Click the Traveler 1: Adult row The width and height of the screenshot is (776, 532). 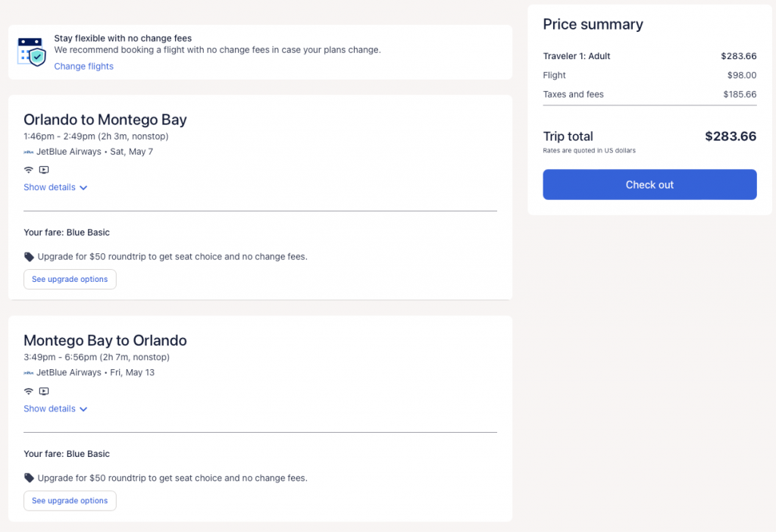(649, 56)
